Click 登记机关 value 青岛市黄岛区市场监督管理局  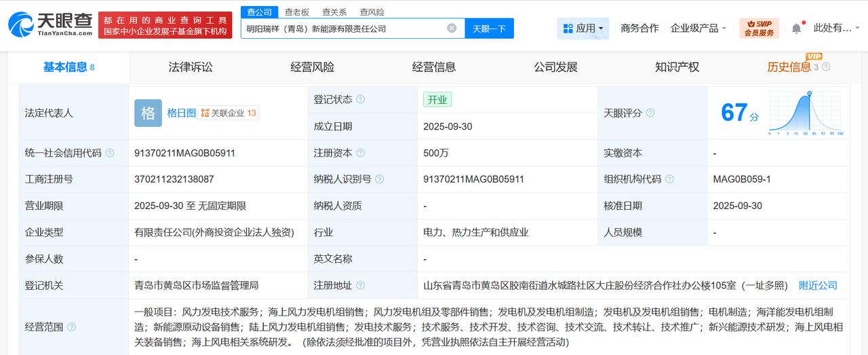pos(197,286)
